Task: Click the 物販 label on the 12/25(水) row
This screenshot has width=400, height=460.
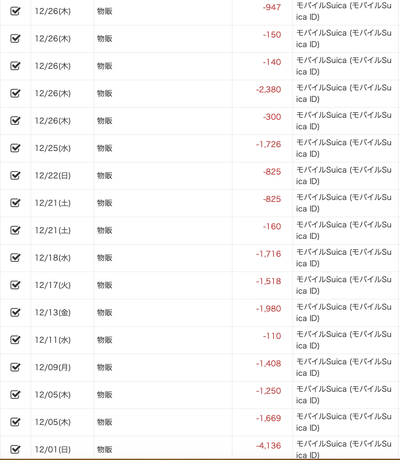Action: point(105,148)
